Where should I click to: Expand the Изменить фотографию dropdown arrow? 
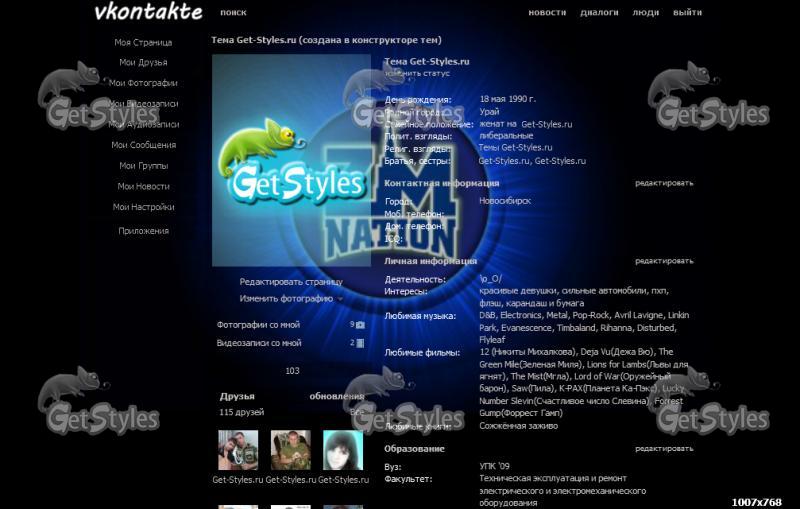[340, 299]
